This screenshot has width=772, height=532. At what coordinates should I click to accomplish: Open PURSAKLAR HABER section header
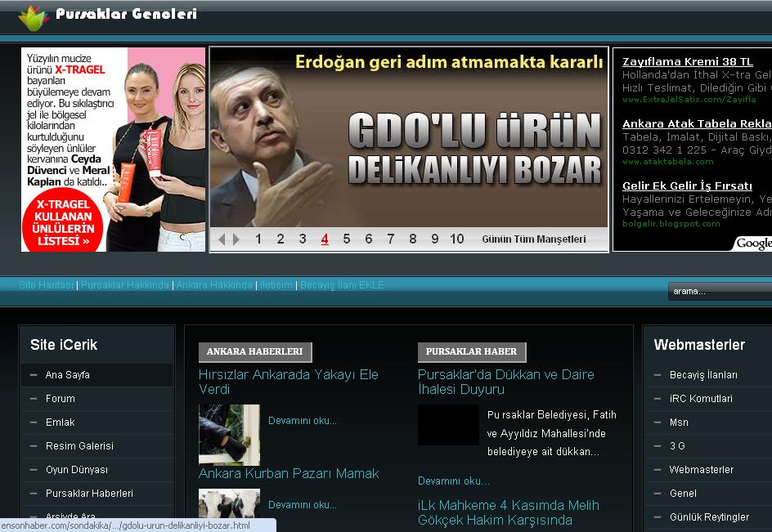point(472,352)
